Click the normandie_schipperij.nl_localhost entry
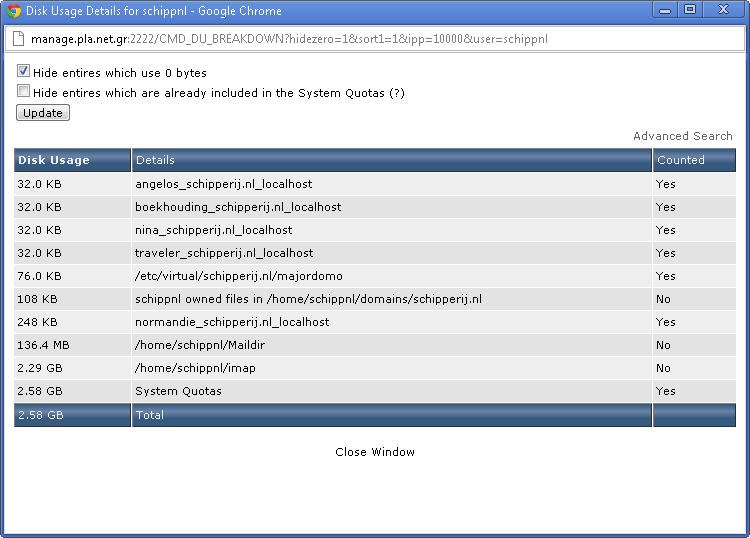This screenshot has width=750, height=538. pos(232,322)
